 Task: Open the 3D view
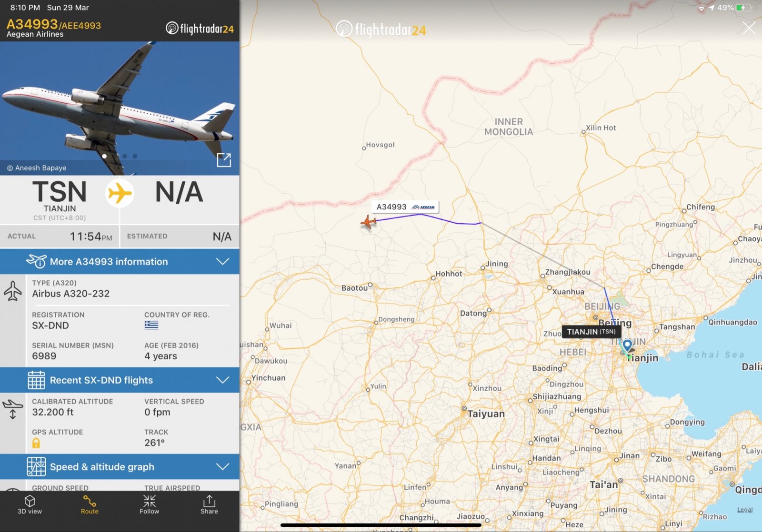(x=30, y=505)
